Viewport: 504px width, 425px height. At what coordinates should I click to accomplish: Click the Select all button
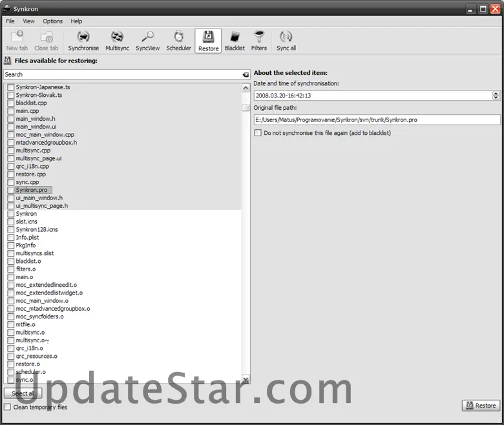point(23,393)
